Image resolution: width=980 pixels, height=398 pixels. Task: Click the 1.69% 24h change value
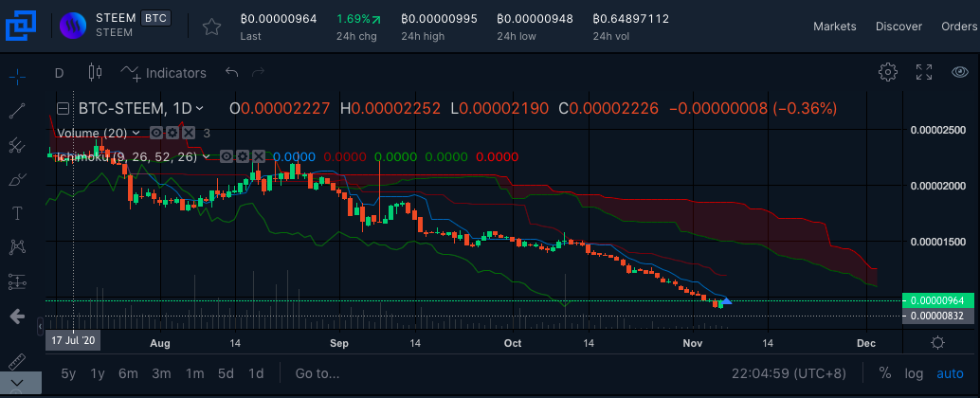tap(359, 19)
